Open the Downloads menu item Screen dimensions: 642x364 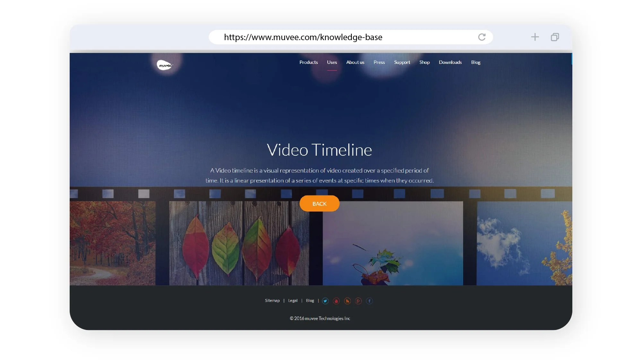450,62
